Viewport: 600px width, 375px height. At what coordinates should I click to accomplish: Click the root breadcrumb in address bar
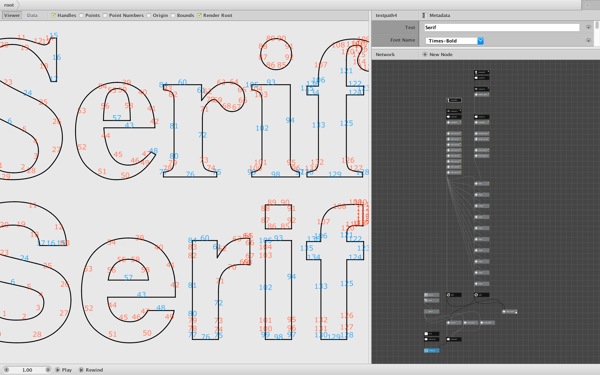click(x=9, y=5)
